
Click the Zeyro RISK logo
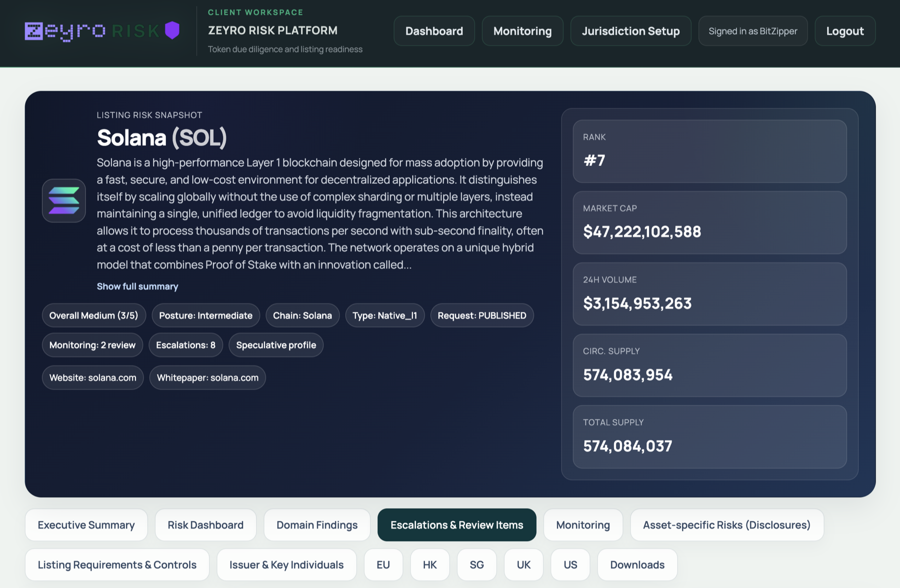pos(90,31)
